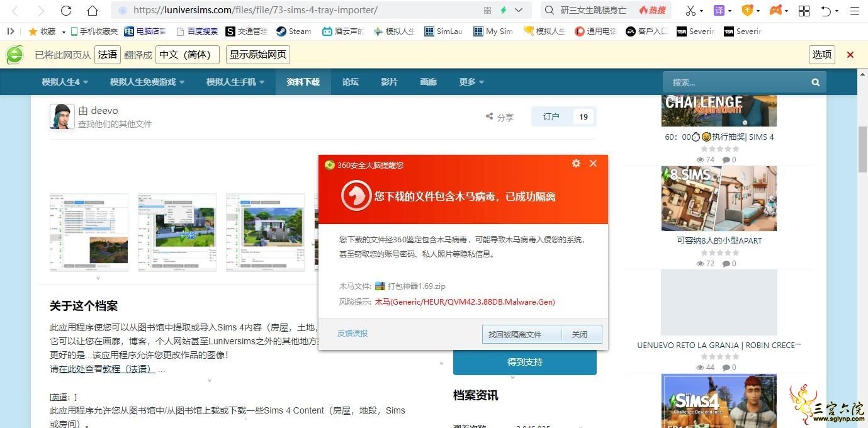Screen dimensions: 868x428
Task: Open the purple translate extension icon
Action: (x=719, y=11)
